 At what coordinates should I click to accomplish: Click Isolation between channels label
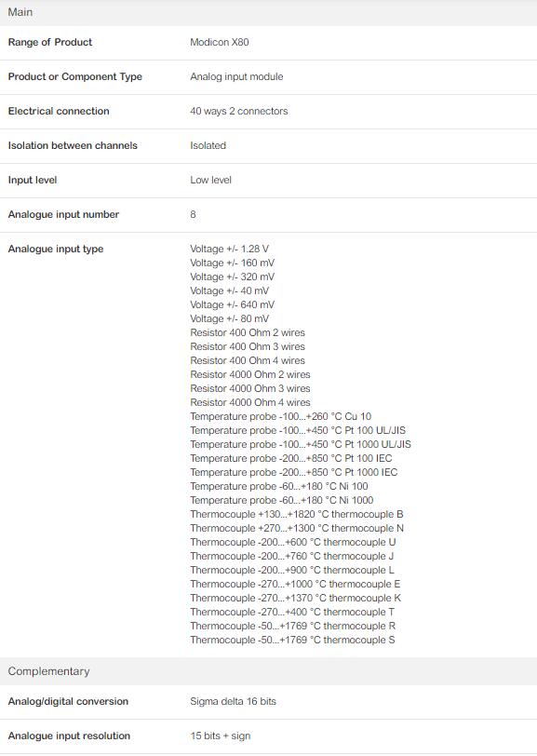[73, 145]
